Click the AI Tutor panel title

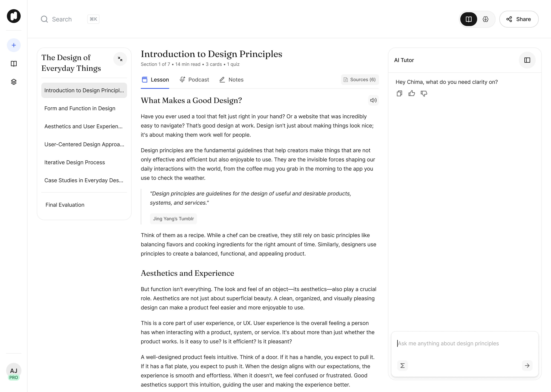point(404,60)
